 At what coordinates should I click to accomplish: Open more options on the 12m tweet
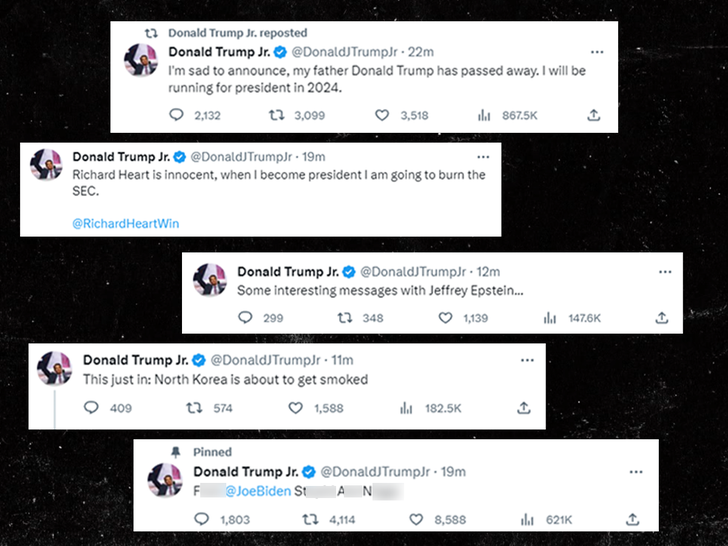pos(665,272)
